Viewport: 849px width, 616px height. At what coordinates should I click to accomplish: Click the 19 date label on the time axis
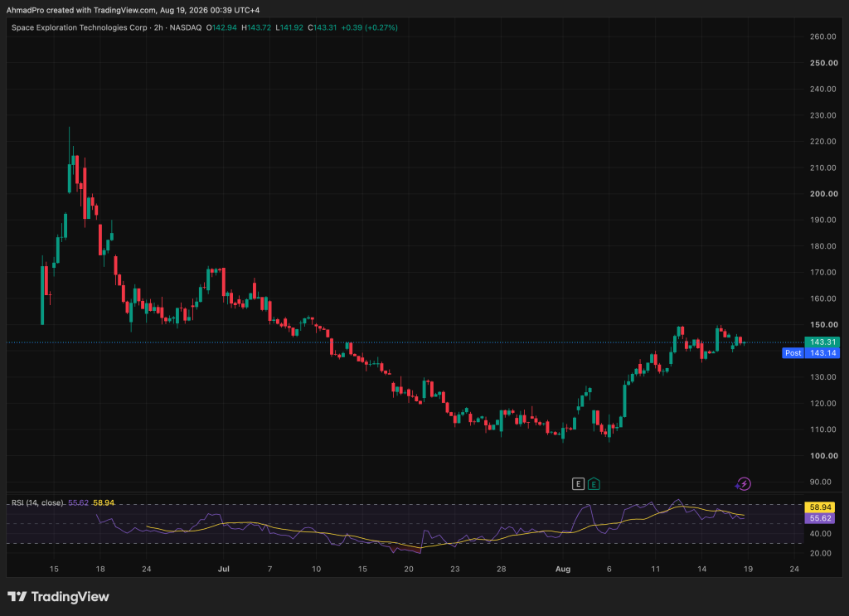[748, 569]
